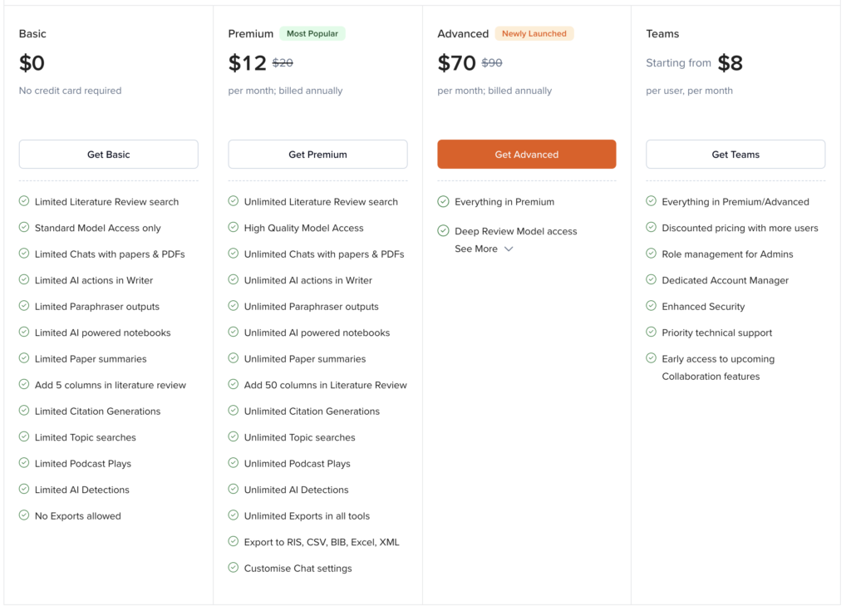Image resolution: width=851 pixels, height=616 pixels.
Task: Click checkmark icon beside Dedicated Account Manager
Action: 652,280
